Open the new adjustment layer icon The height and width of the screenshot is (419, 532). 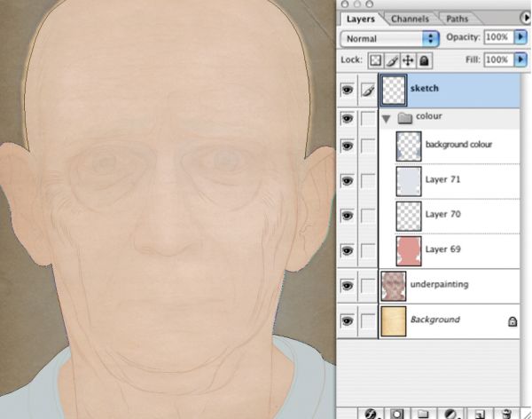click(x=451, y=414)
